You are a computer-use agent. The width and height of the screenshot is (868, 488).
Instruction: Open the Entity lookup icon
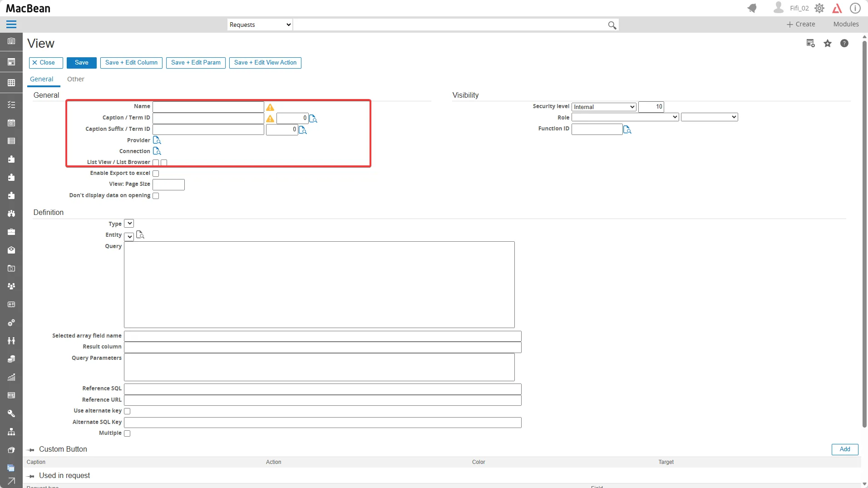pyautogui.click(x=140, y=235)
